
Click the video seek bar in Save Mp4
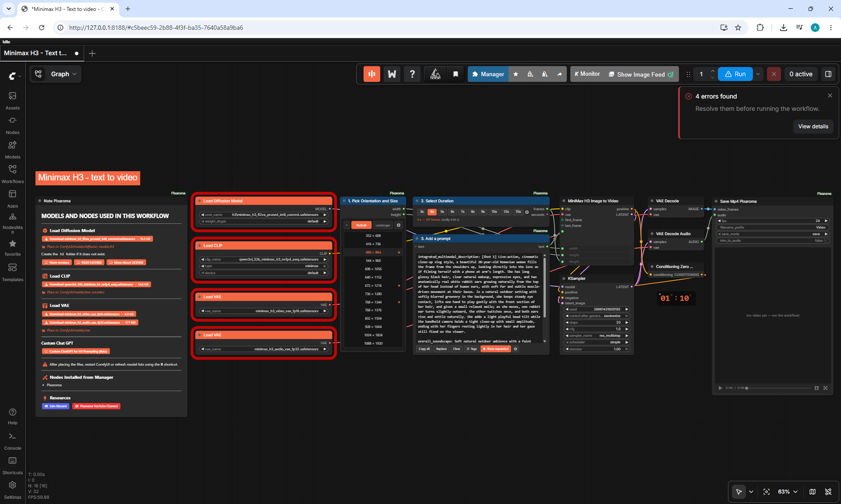pyautogui.click(x=779, y=388)
